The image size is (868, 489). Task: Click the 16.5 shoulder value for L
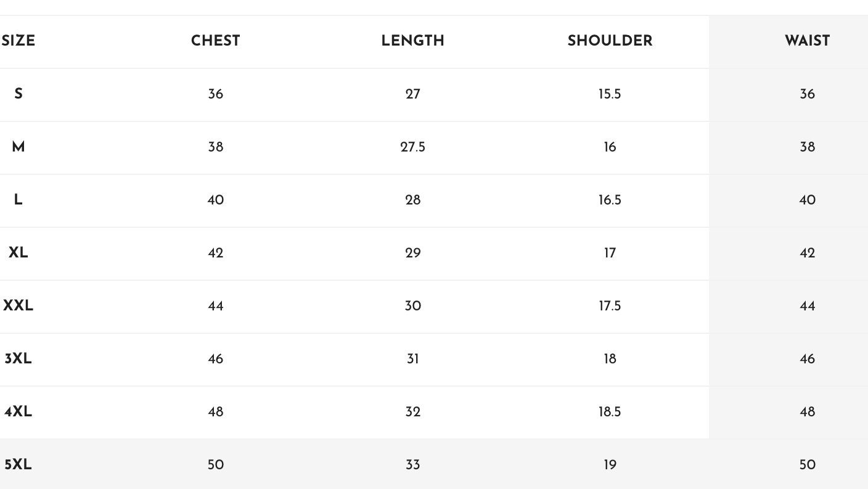pyautogui.click(x=610, y=200)
